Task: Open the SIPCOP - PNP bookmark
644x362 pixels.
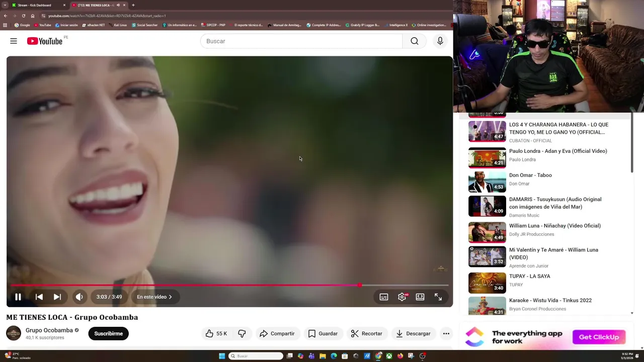Action: [x=213, y=25]
